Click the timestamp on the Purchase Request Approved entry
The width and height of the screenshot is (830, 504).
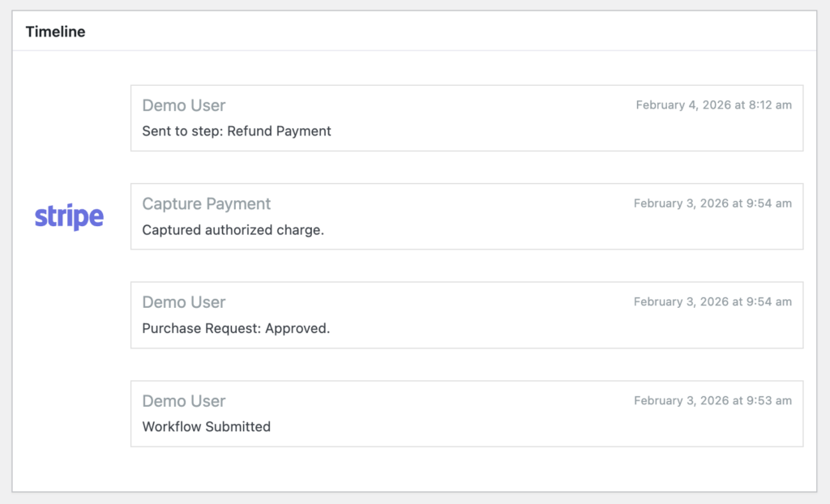tap(712, 302)
